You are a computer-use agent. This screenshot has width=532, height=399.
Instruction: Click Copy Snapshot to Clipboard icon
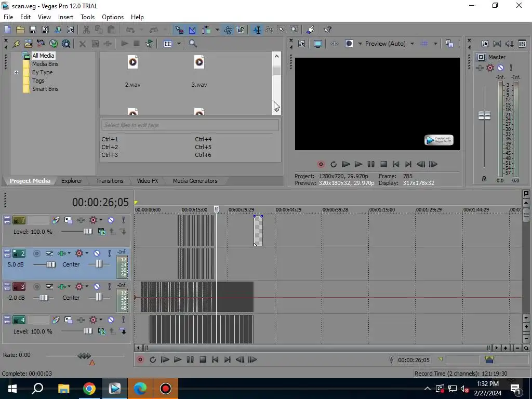point(449,44)
